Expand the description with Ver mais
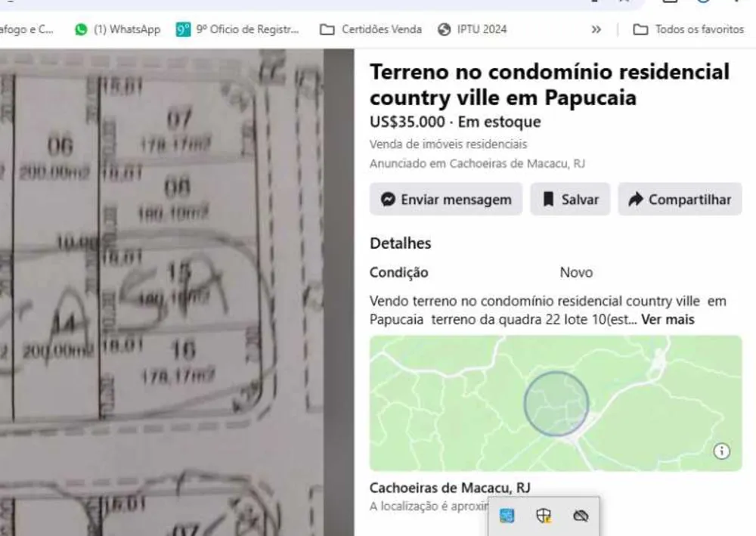Image resolution: width=756 pixels, height=536 pixels. click(x=668, y=319)
